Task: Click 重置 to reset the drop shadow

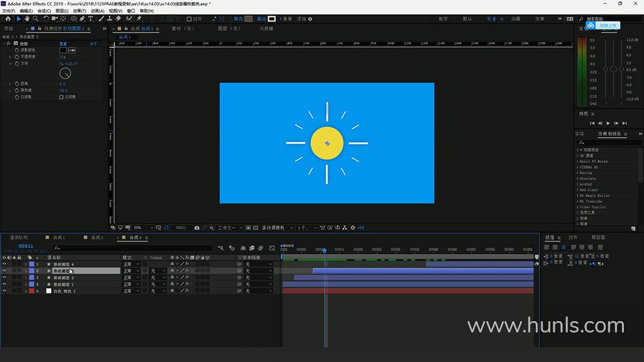Action: pyautogui.click(x=64, y=44)
